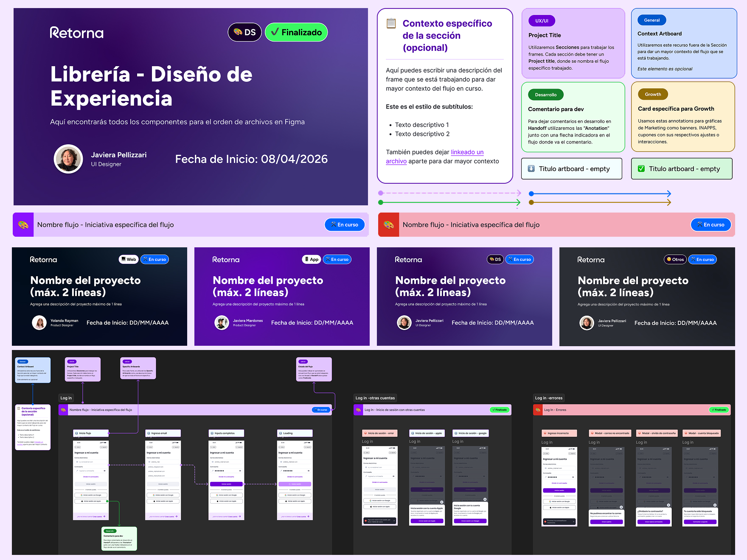Click the avatar on the Otros project cover
The image size is (747, 560).
(x=587, y=323)
